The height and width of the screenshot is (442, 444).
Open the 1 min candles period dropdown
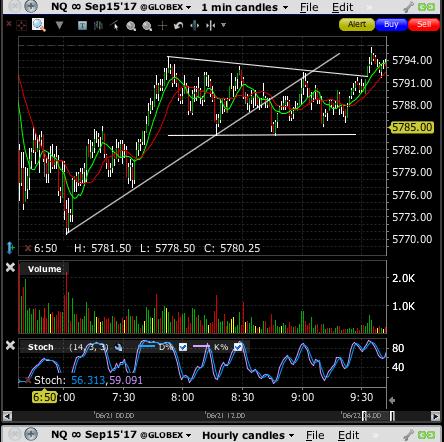[x=245, y=7]
